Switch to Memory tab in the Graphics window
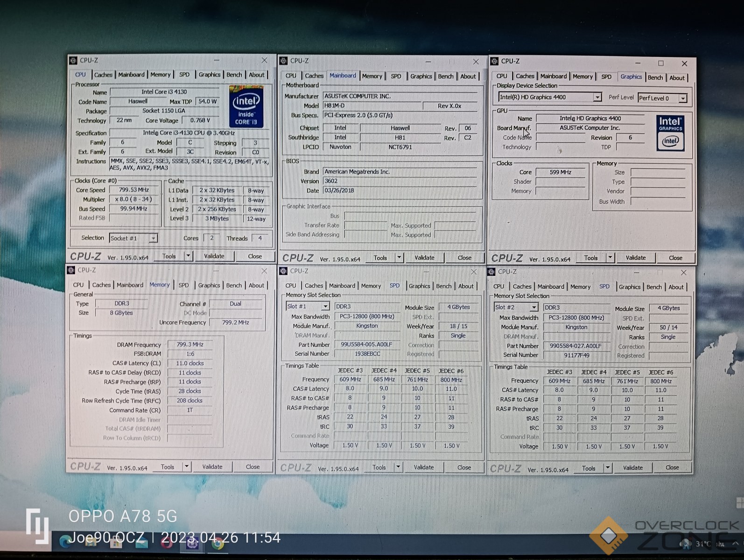The height and width of the screenshot is (560, 744). pos(583,77)
